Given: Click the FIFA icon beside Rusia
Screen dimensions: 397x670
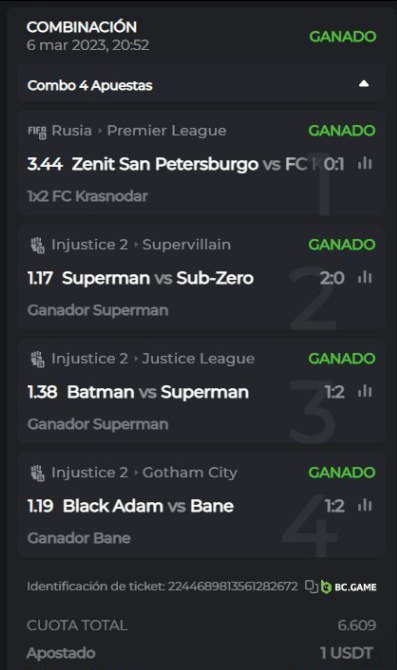Looking at the screenshot, I should click(37, 132).
